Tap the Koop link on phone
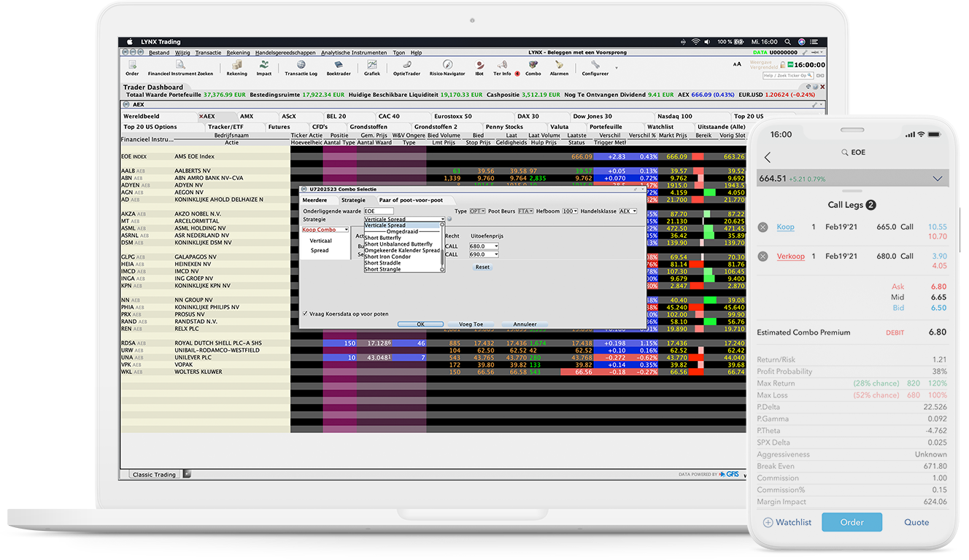The width and height of the screenshot is (969, 560). click(x=785, y=227)
